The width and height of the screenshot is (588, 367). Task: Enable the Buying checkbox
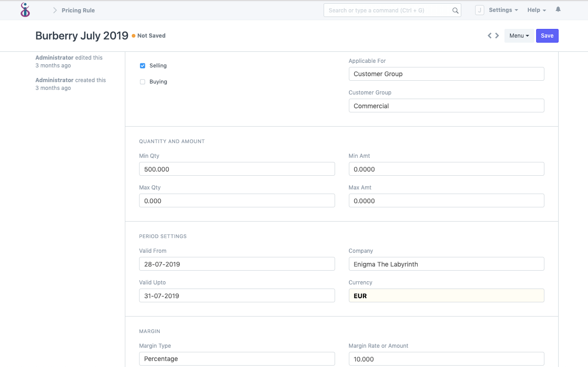point(142,82)
